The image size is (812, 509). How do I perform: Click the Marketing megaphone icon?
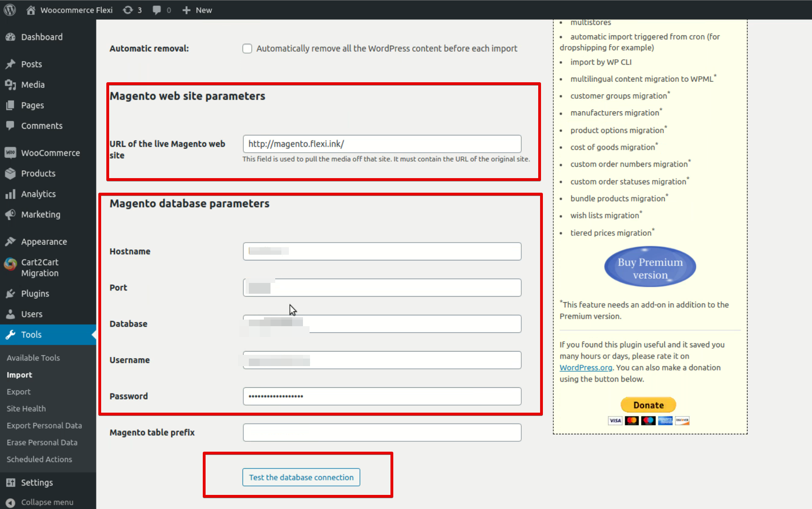pyautogui.click(x=10, y=214)
